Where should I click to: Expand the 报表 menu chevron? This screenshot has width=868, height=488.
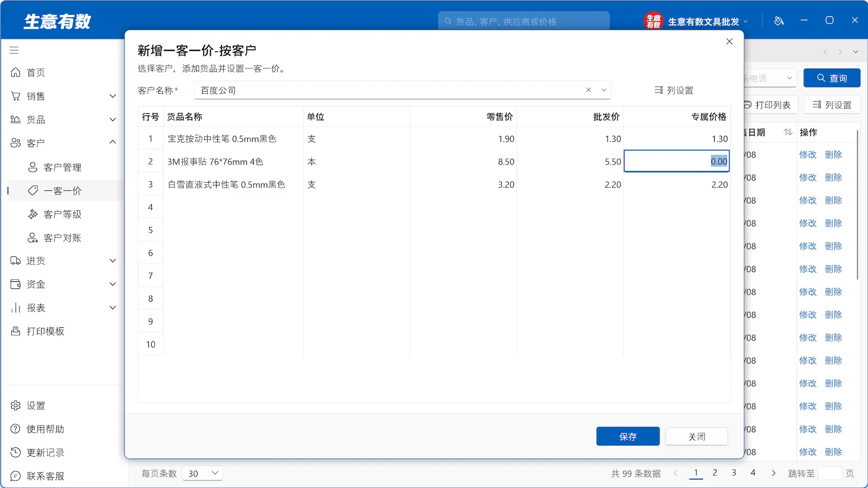[x=113, y=308]
